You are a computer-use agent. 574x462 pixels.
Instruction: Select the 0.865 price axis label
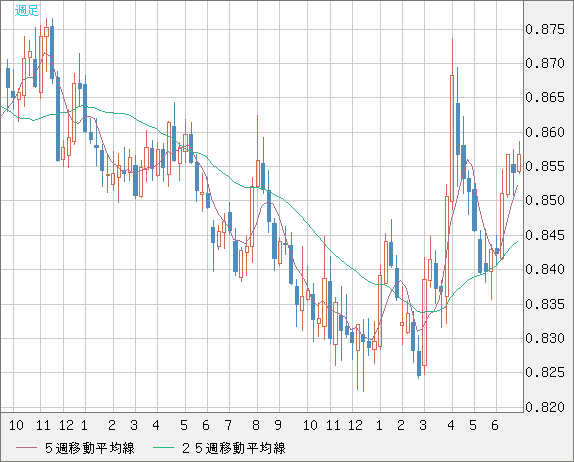click(x=545, y=97)
